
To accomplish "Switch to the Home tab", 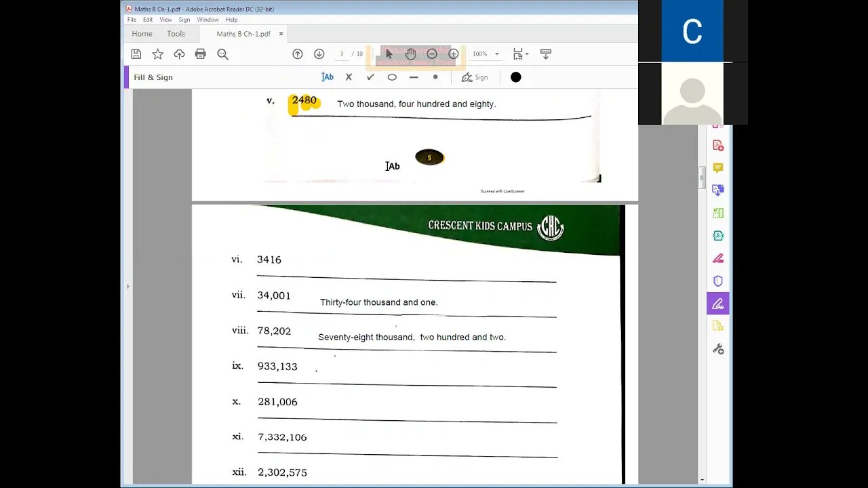I will click(x=142, y=34).
